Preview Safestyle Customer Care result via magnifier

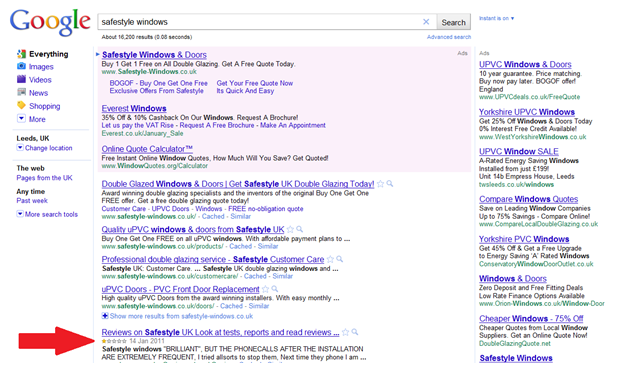point(340,259)
